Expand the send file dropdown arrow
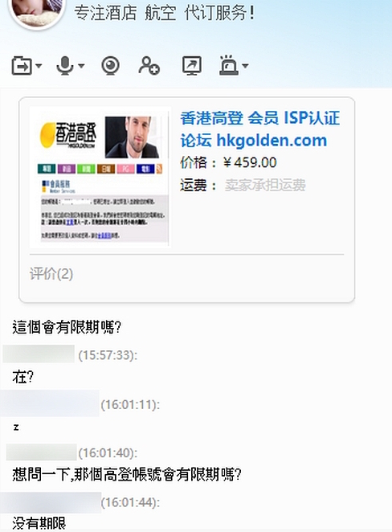392x532 pixels. pyautogui.click(x=39, y=65)
